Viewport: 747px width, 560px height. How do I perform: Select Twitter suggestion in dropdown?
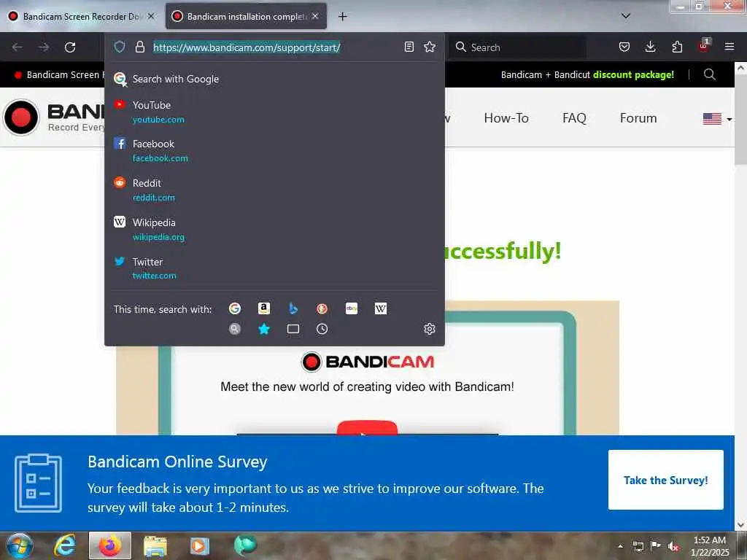(274, 268)
